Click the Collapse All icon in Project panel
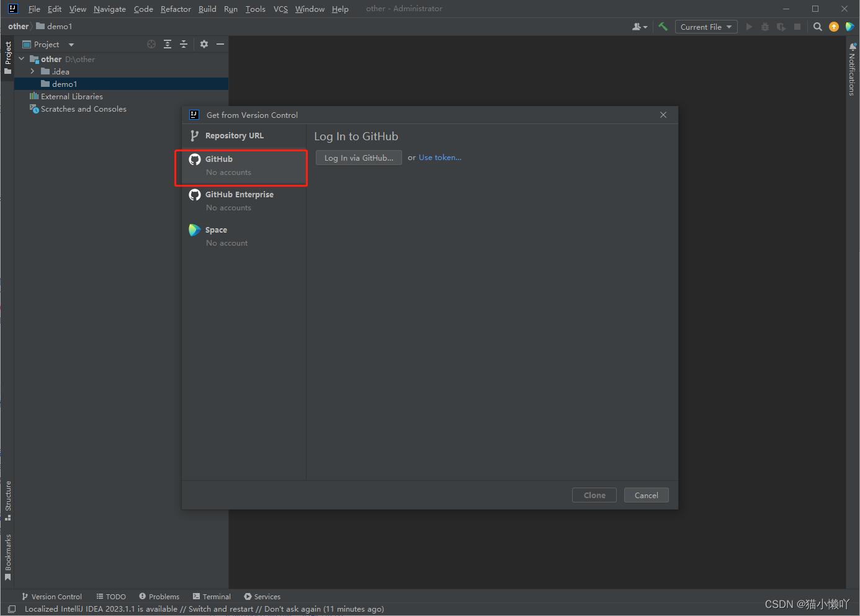This screenshot has width=860, height=616. 184,44
